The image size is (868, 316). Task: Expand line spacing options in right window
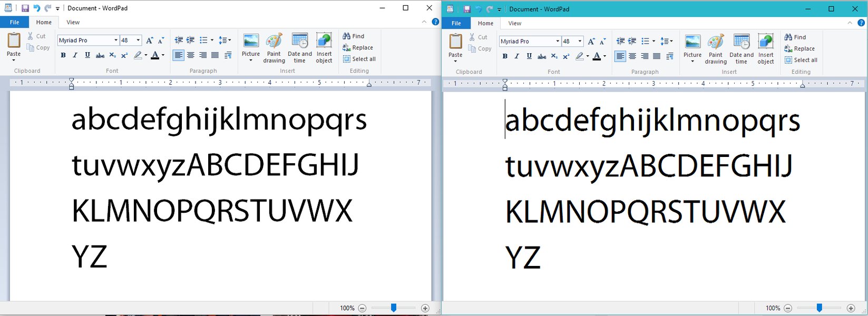pos(670,41)
